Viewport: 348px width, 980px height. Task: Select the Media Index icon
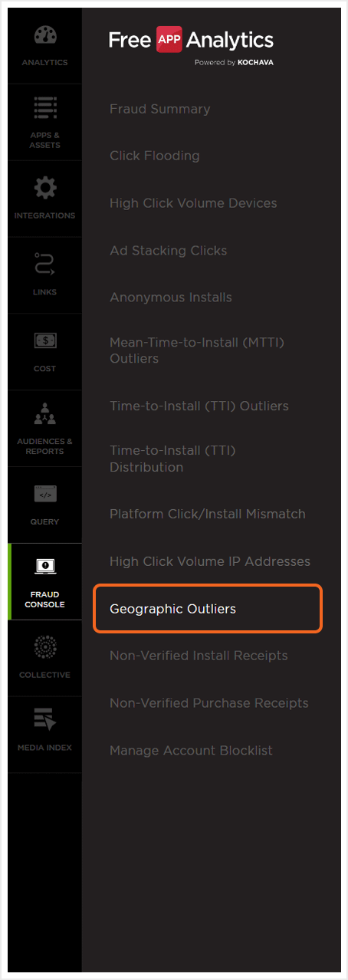coord(44,720)
